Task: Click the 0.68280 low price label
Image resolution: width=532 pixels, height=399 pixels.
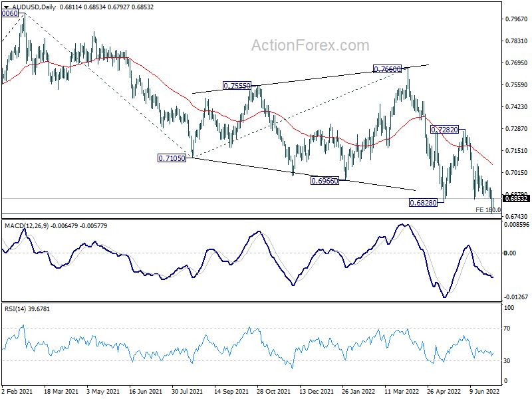Action: pos(423,202)
